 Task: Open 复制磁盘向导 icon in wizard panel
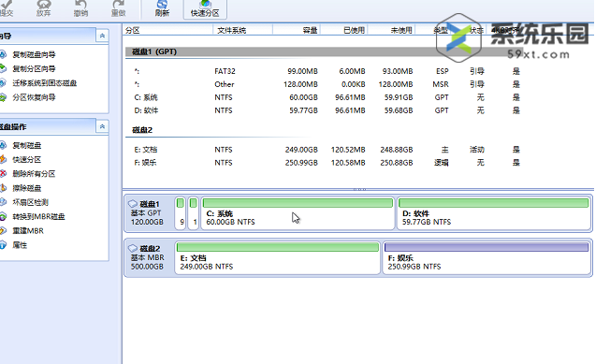tap(3, 54)
